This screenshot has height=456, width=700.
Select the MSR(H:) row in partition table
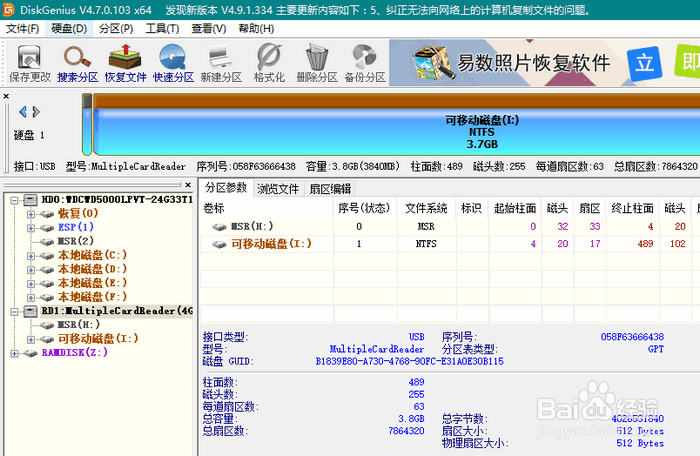tap(450, 227)
